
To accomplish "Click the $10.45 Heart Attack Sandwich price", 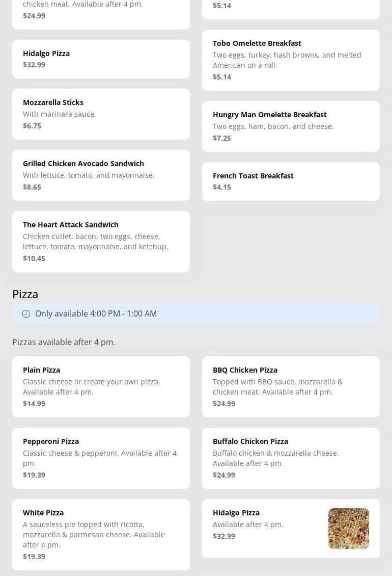I will (x=34, y=258).
